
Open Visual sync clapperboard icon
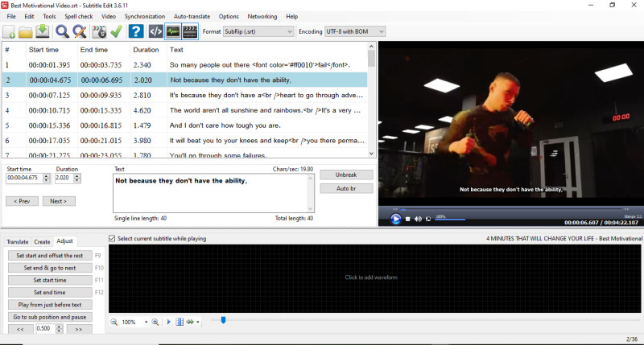point(99,32)
